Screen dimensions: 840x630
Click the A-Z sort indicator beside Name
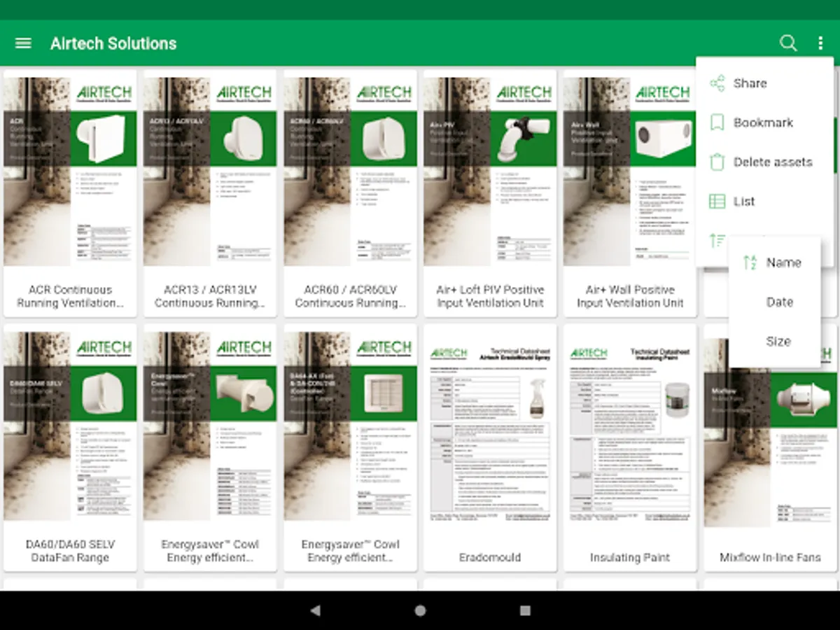coord(750,263)
